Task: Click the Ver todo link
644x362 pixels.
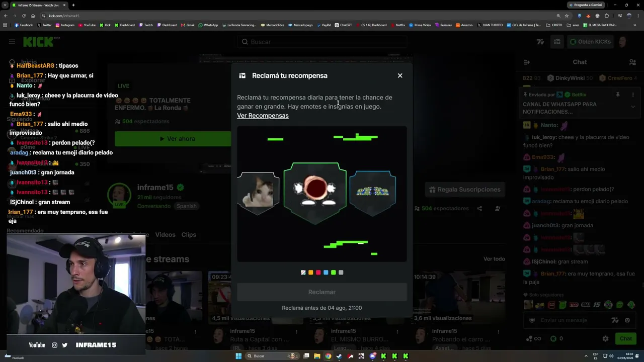Action: (x=494, y=259)
